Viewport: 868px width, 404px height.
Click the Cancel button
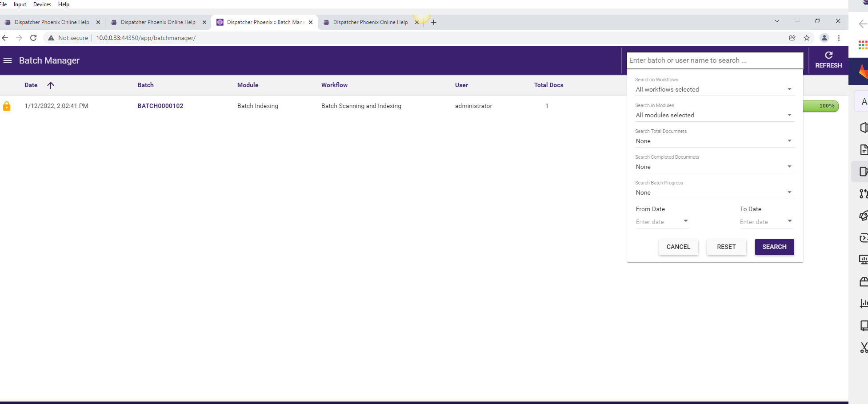[678, 247]
